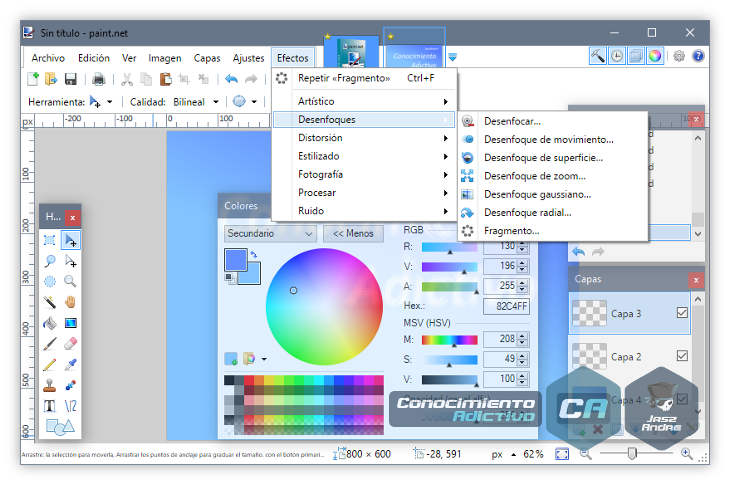Viewport: 730px width, 485px height.
Task: Expand the Artístico submenu
Action: [364, 101]
